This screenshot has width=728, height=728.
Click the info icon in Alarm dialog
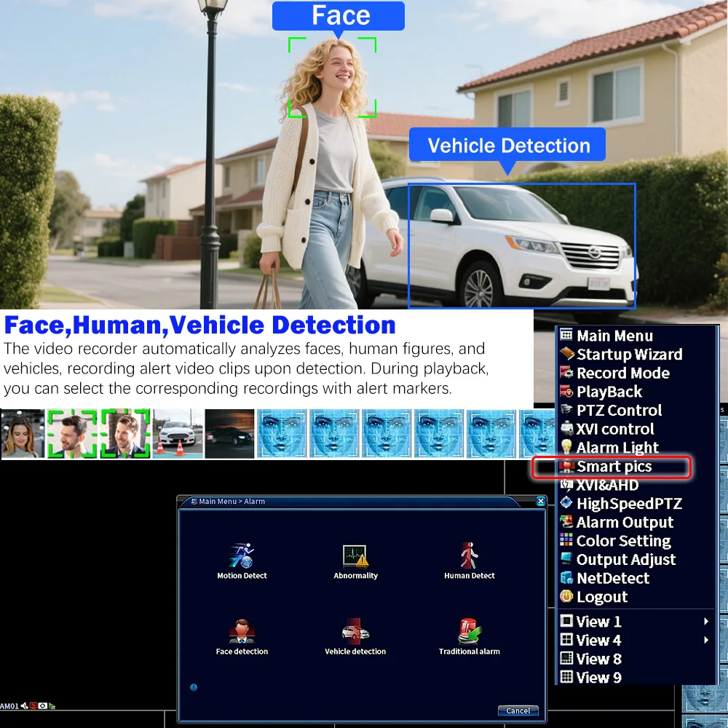pos(194,687)
